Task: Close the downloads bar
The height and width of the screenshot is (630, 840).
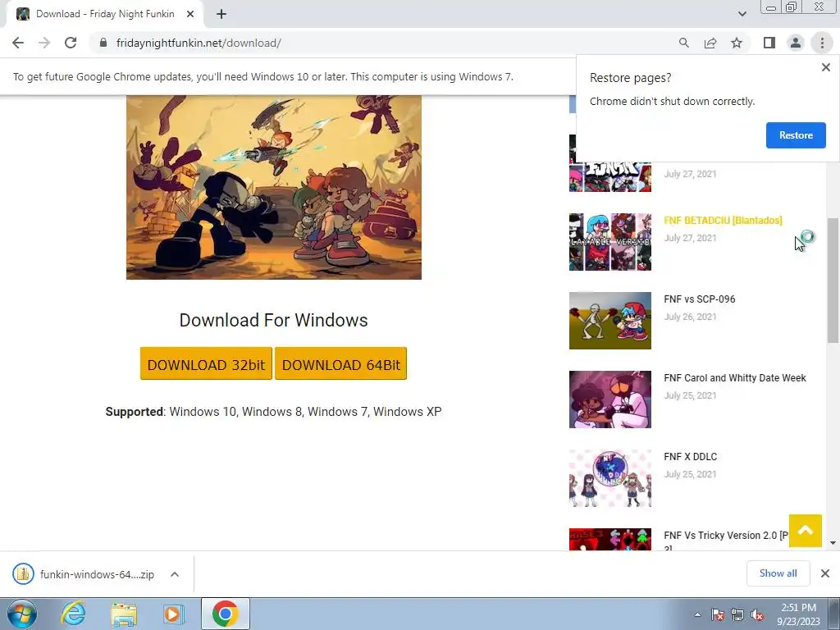Action: (825, 573)
